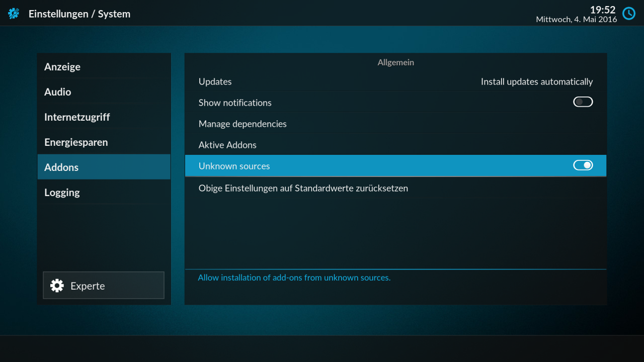The height and width of the screenshot is (362, 644).
Task: Switch settings level via the Experte button
Action: pos(103,285)
